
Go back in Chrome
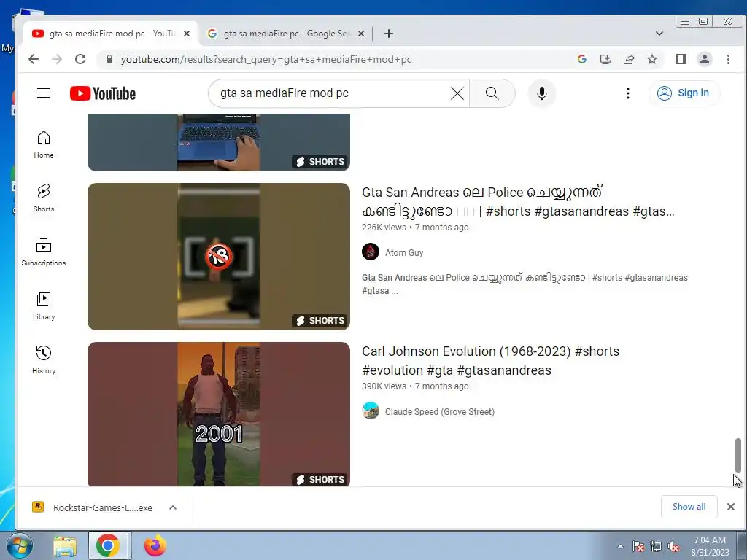coord(34,59)
